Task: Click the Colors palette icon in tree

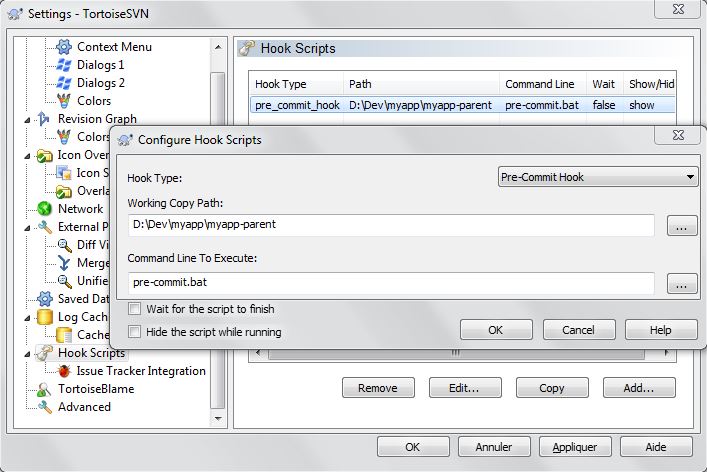Action: (64, 101)
